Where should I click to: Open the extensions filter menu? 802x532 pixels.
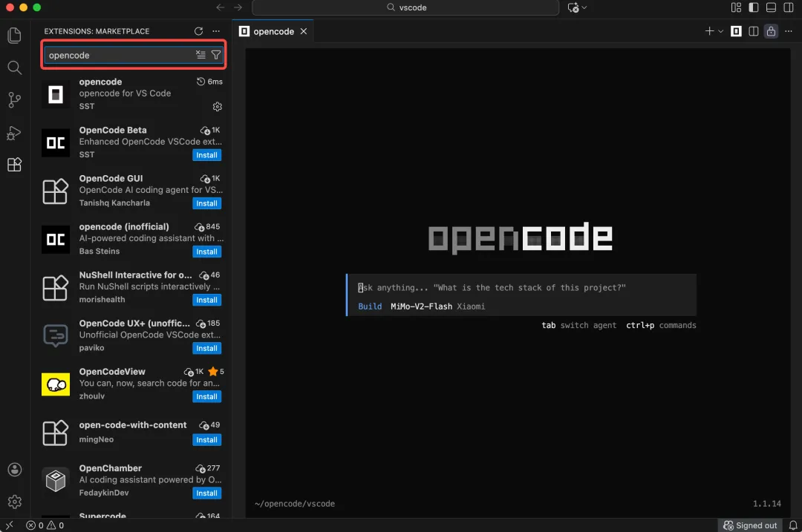click(216, 55)
